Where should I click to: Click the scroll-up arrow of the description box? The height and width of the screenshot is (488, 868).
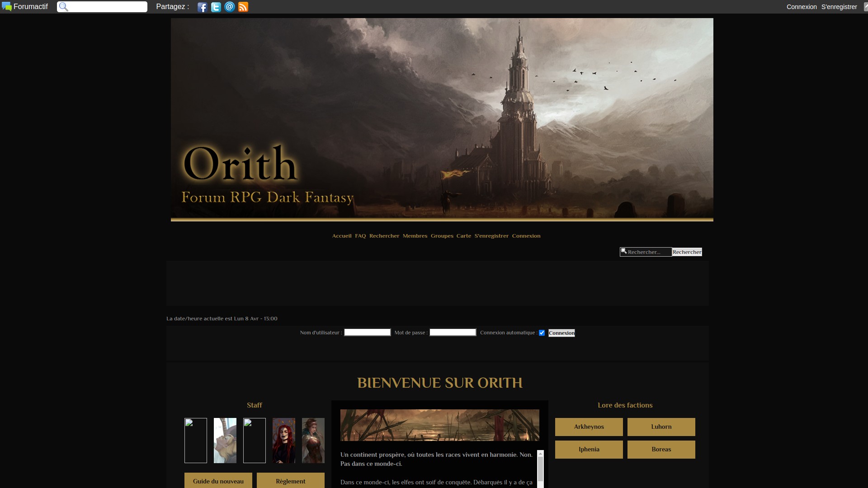pyautogui.click(x=540, y=454)
